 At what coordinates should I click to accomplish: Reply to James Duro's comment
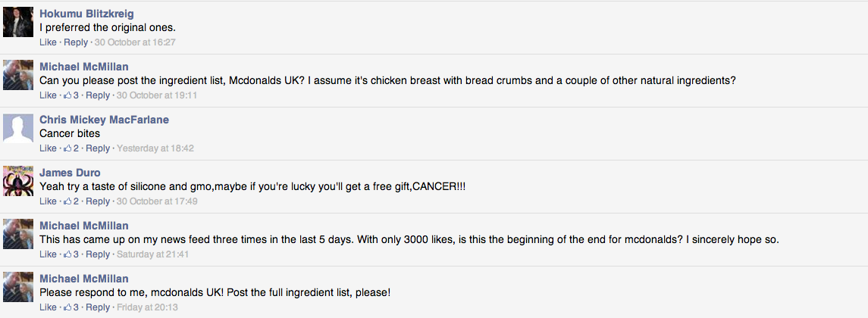(98, 201)
